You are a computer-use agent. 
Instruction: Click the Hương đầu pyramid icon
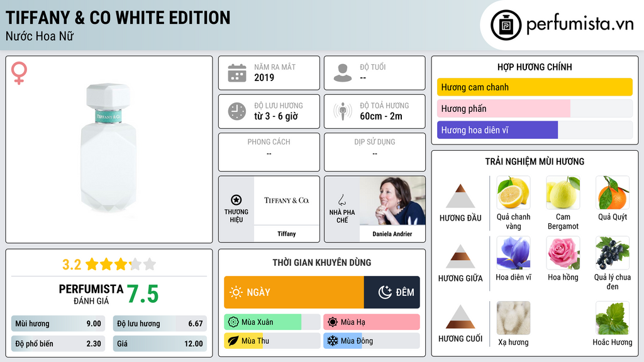pyautogui.click(x=460, y=196)
